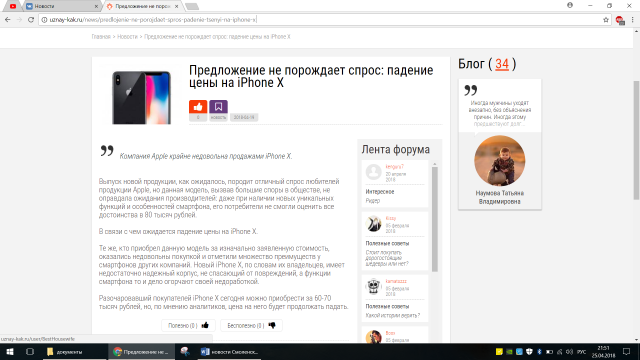The image size is (640, 360).
Task: Open kengura7 username link
Action: click(394, 167)
